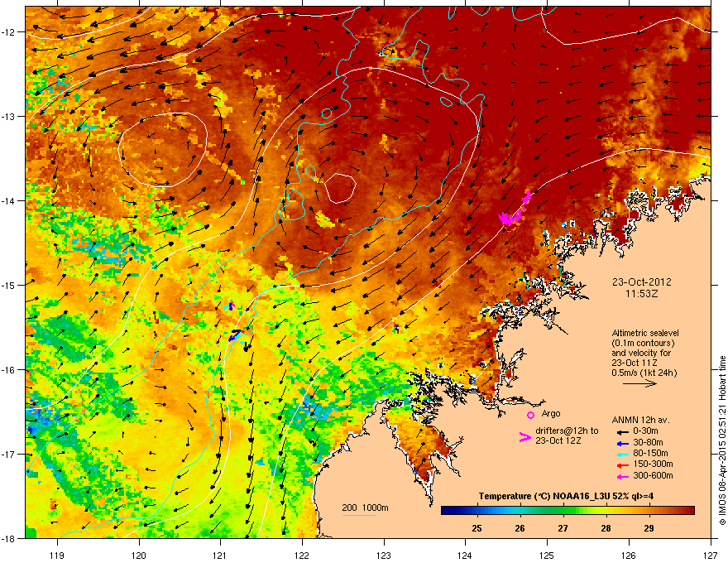
Task: Click the blue ANMN mooring arrows near 121E
Action: tap(236, 334)
